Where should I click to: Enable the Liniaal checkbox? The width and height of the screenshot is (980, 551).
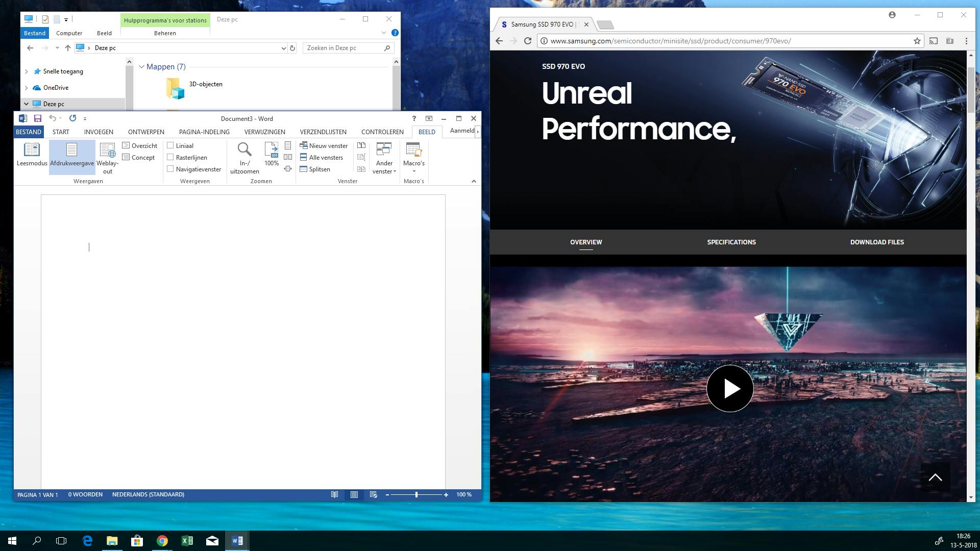(170, 145)
